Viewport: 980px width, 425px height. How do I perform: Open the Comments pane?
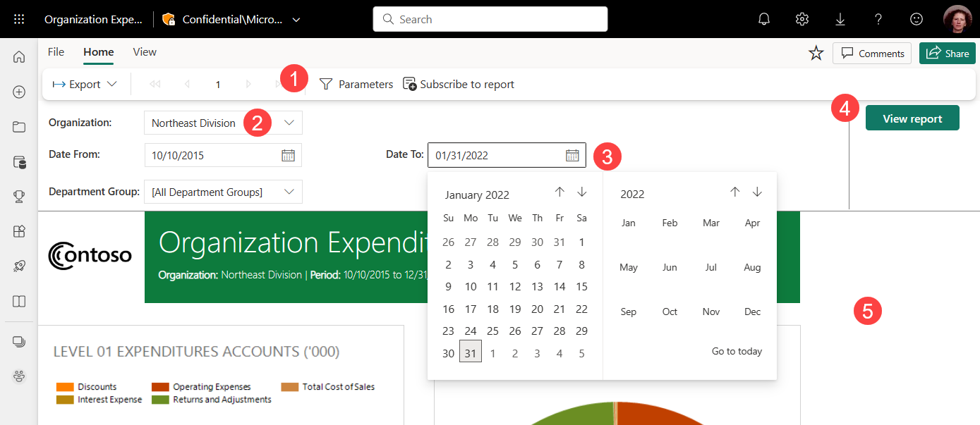(872, 54)
